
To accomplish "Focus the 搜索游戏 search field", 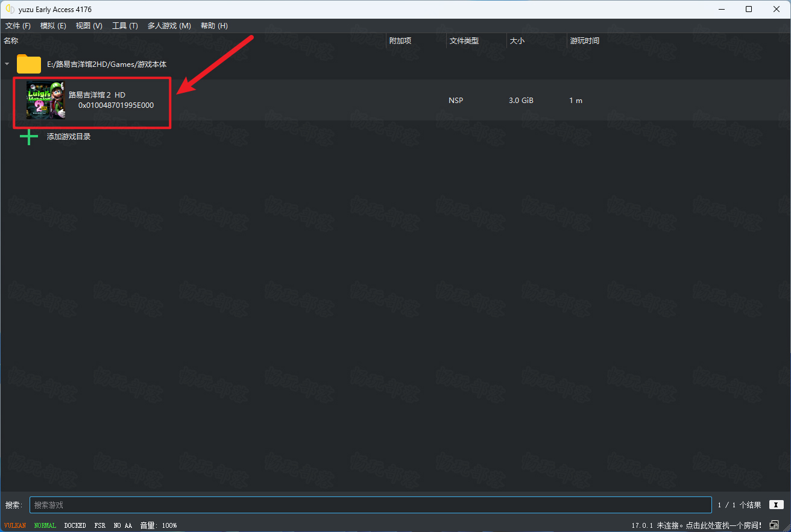I will (370, 505).
